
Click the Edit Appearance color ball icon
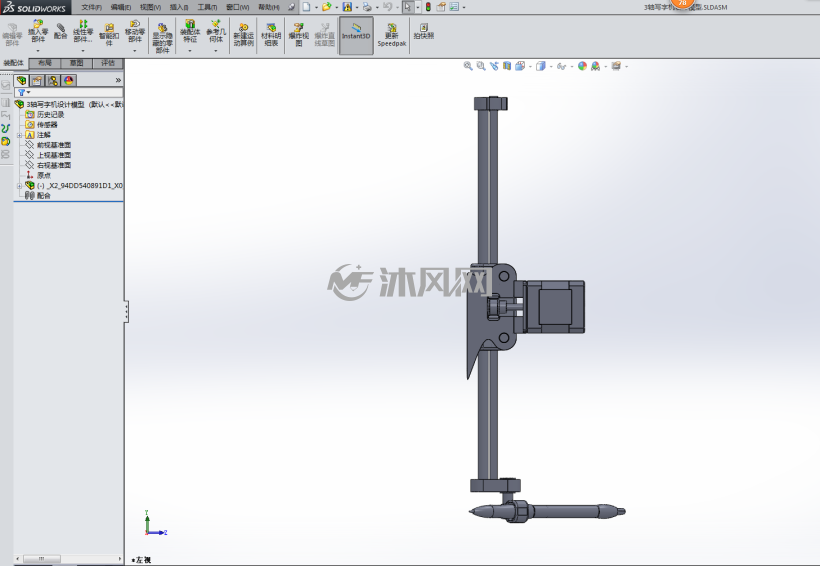point(582,66)
